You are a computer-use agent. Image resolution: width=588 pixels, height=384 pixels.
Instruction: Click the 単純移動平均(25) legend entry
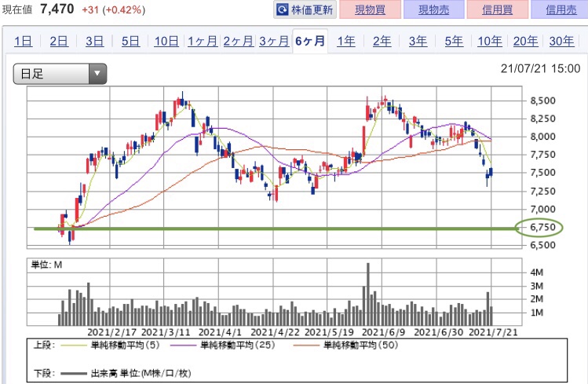pyautogui.click(x=223, y=345)
